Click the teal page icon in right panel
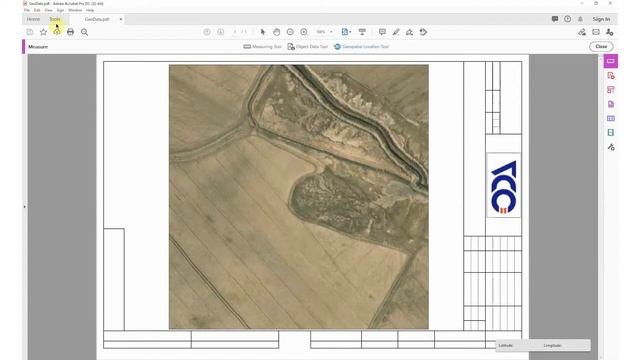 pos(611,133)
